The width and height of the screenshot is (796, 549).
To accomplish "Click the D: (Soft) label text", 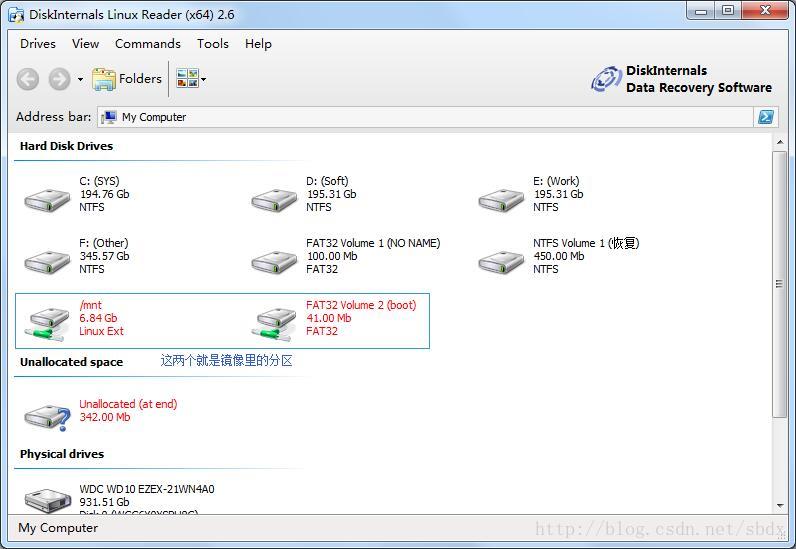I will (x=327, y=181).
